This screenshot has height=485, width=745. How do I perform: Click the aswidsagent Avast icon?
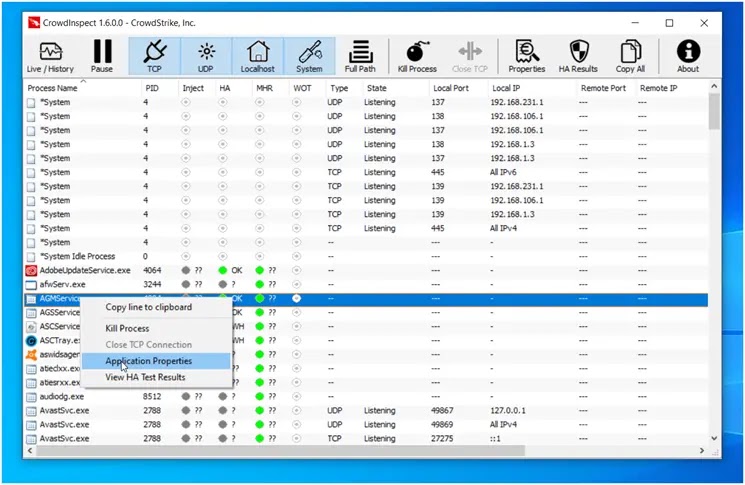[x=31, y=354]
